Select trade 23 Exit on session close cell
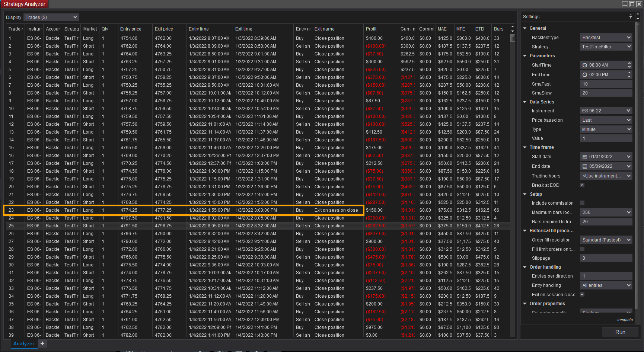The width and height of the screenshot is (644, 352). [x=338, y=210]
